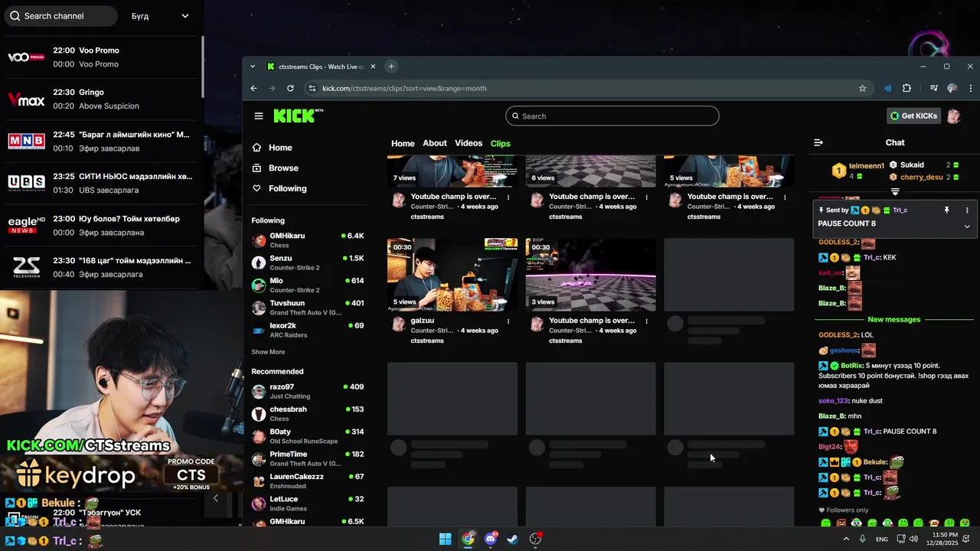
Task: Click the taskbar microphone icon
Action: (863, 539)
